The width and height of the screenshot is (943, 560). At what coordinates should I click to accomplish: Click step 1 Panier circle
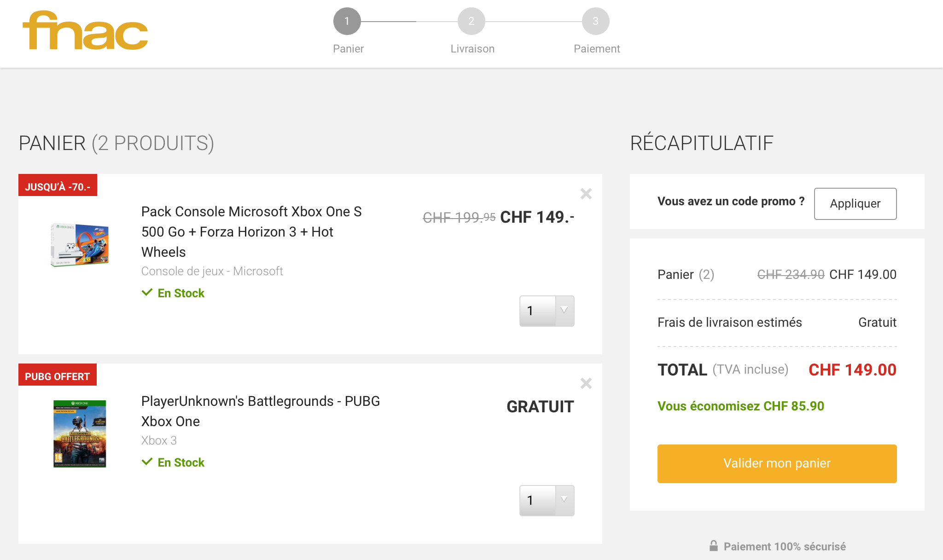click(347, 21)
